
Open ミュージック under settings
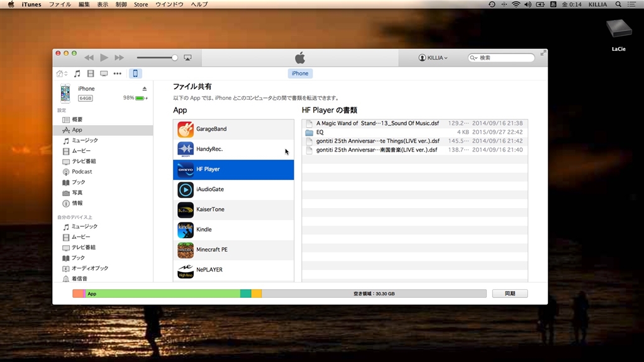point(103,140)
